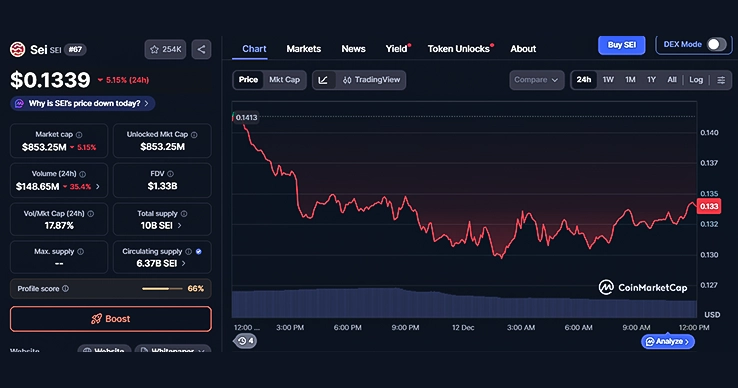Click the Analyze button
Screen dimensions: 738x388
pos(668,341)
